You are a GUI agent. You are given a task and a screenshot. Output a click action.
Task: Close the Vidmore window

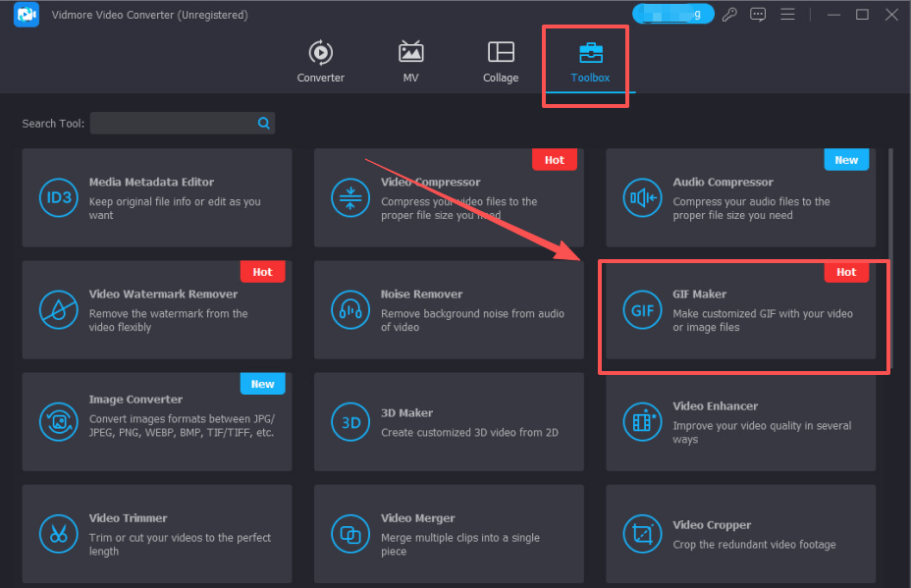click(x=891, y=15)
